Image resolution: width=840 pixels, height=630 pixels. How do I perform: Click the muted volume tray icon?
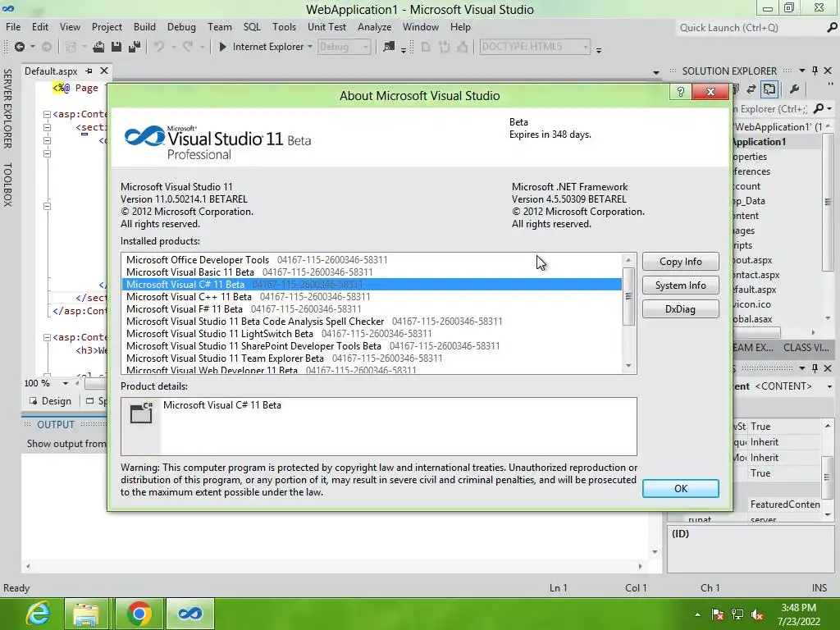pos(757,614)
